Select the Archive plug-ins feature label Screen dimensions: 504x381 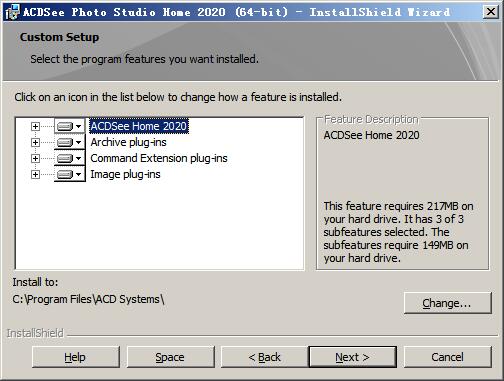coord(128,142)
